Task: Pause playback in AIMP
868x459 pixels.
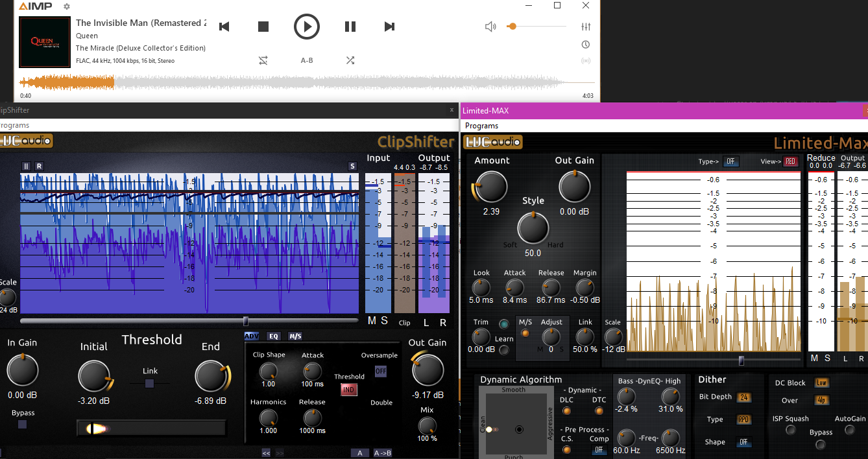Action: pos(350,27)
